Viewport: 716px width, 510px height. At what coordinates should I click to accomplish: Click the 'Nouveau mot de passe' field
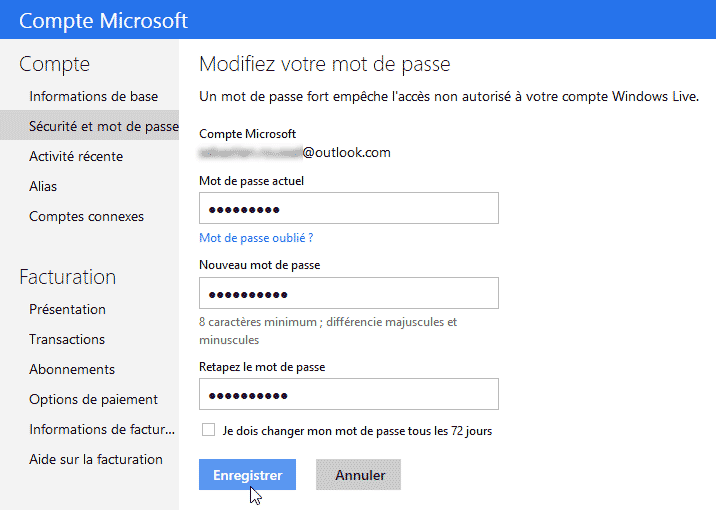[x=348, y=294]
